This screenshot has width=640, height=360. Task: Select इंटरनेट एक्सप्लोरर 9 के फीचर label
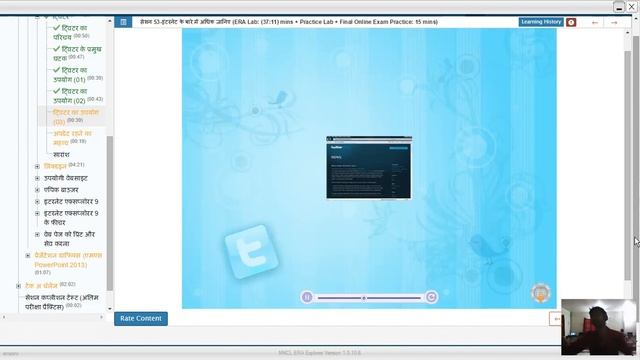(x=71, y=218)
